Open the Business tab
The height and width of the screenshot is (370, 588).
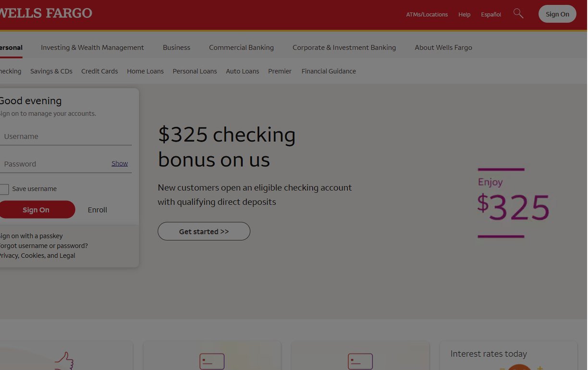(x=176, y=48)
